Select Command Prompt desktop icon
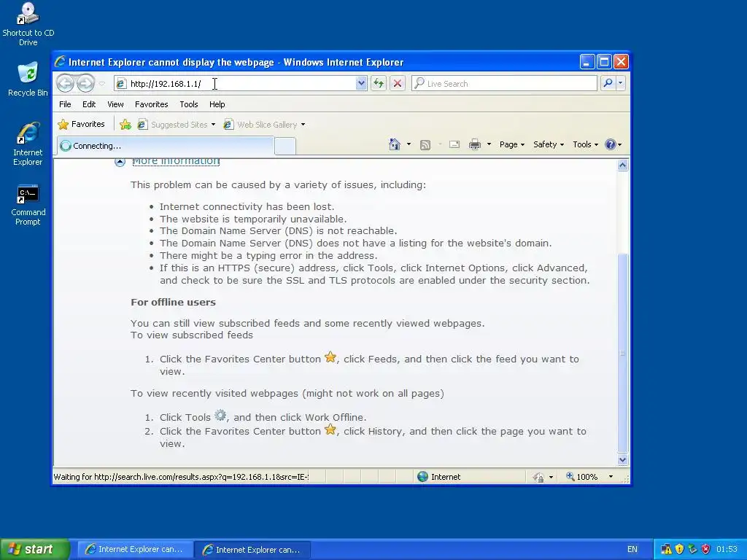Screen dimensions: 747x560 pos(28,205)
